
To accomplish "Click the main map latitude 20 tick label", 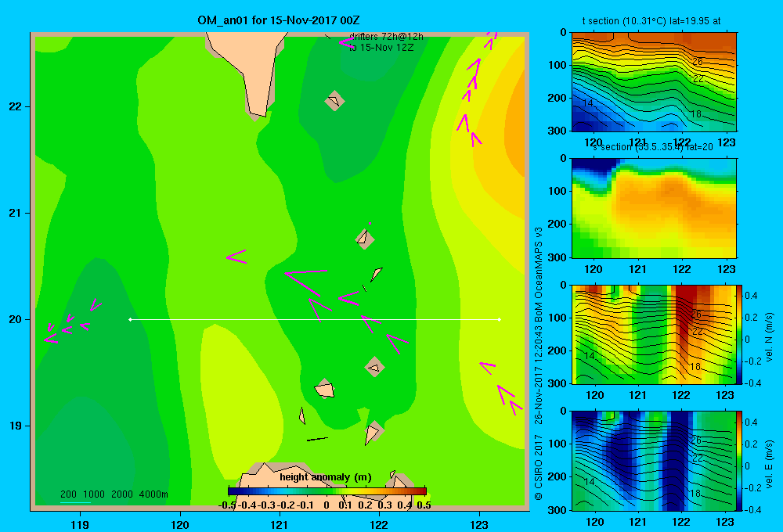I will coord(16,319).
